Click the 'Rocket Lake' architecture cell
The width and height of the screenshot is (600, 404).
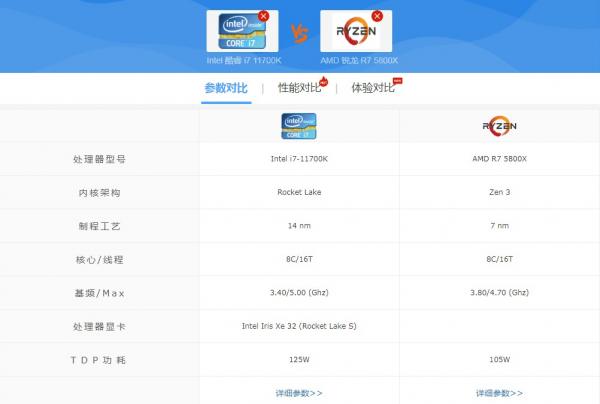299,192
